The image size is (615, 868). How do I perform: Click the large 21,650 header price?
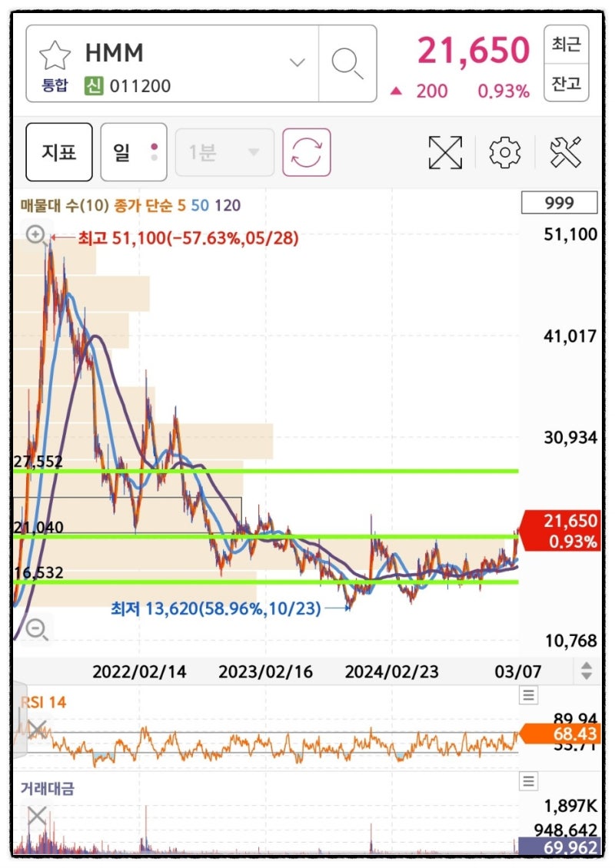[x=473, y=51]
